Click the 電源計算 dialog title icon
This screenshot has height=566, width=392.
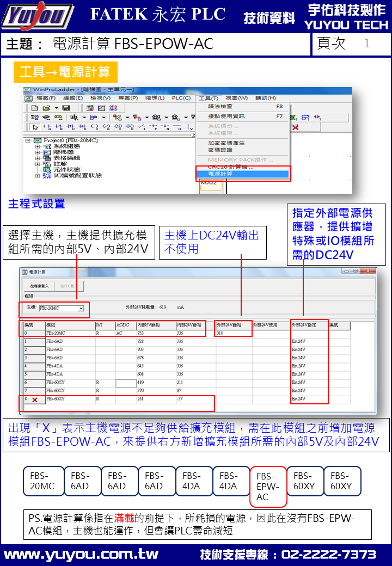pyautogui.click(x=25, y=272)
